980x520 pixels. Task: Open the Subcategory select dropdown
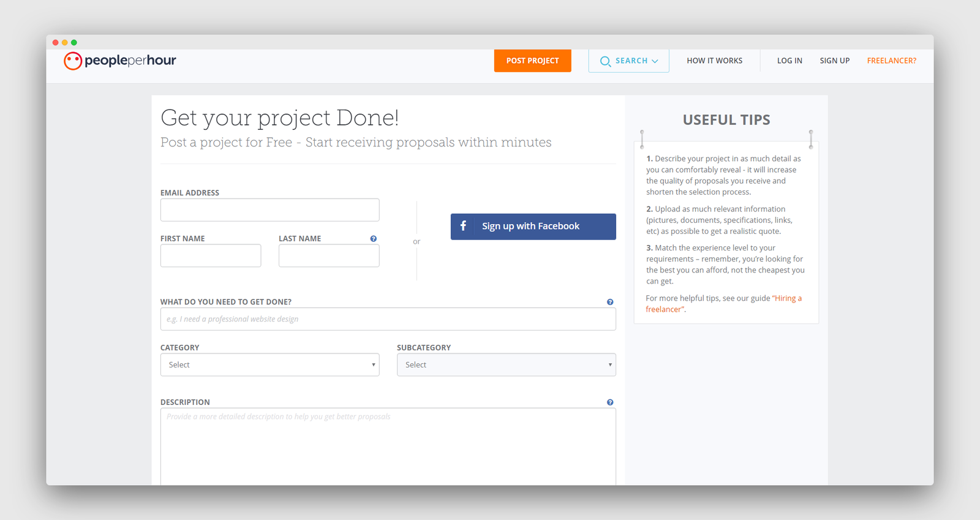[507, 364]
